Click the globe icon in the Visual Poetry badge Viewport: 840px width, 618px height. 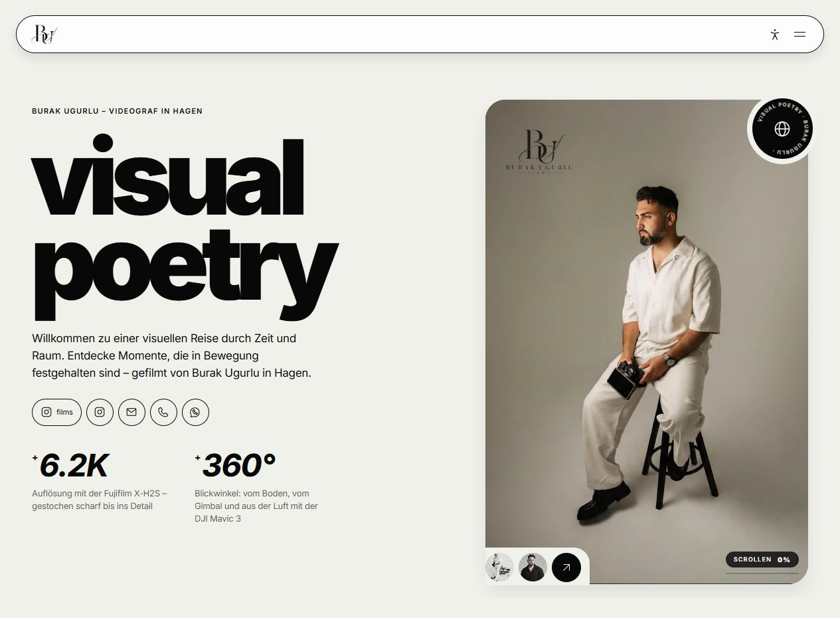point(782,129)
